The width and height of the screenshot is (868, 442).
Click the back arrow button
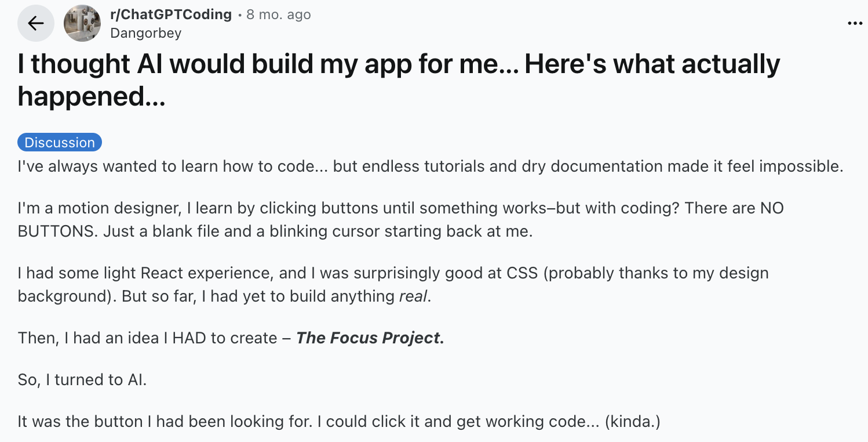pos(36,23)
